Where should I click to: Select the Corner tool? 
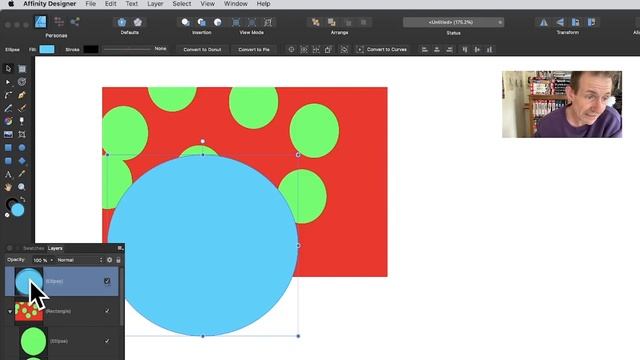click(8, 95)
